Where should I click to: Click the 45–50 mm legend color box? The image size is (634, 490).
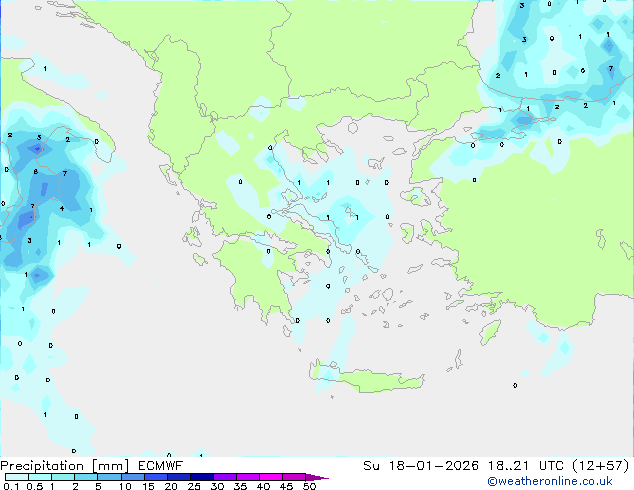pos(294,477)
